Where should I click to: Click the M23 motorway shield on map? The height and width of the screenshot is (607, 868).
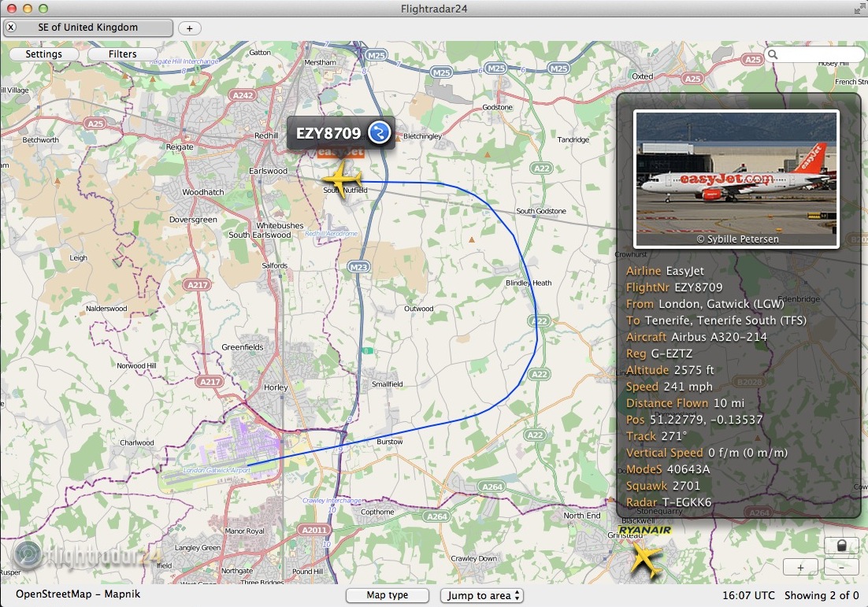[x=358, y=267]
